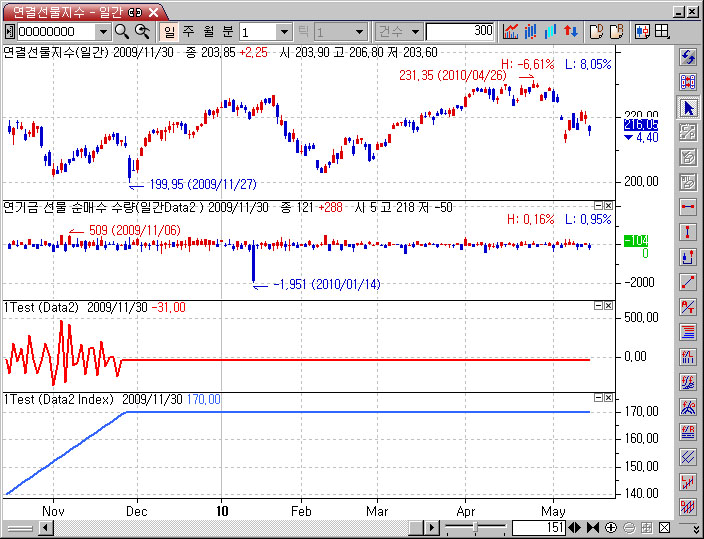Screen dimensions: 704x539
Task: Switch to the 주 (weekly) period
Action: pyautogui.click(x=189, y=31)
